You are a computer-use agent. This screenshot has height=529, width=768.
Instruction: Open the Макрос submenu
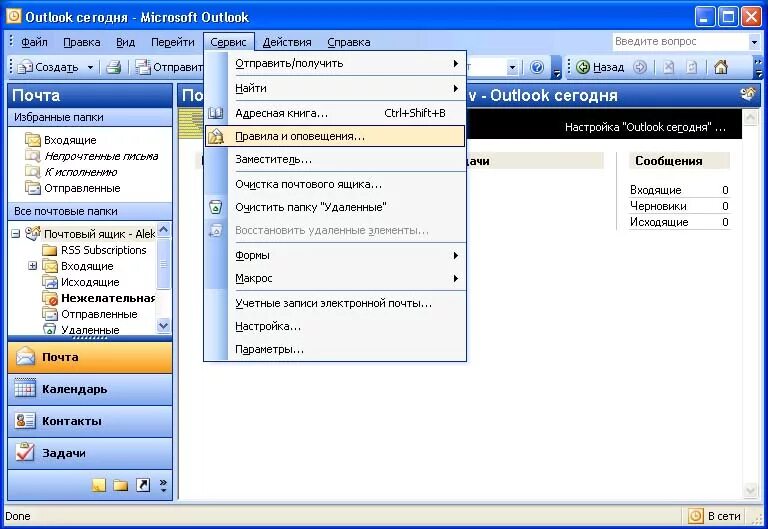[x=335, y=278]
